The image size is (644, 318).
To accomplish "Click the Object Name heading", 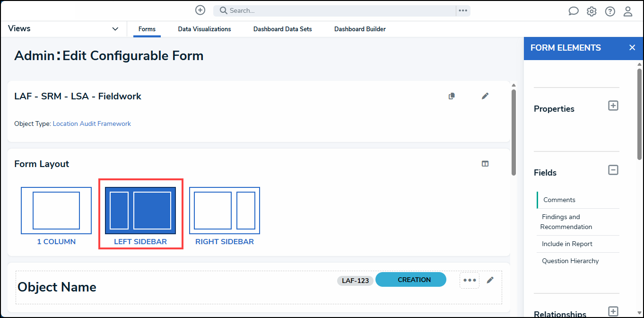I will [57, 287].
